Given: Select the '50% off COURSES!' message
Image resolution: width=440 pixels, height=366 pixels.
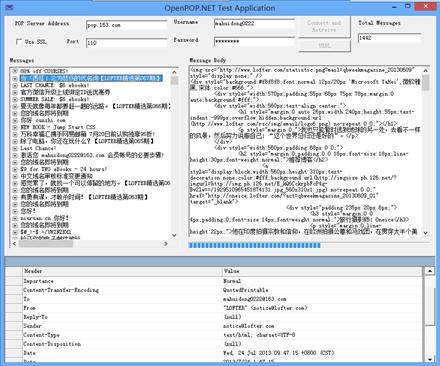Looking at the screenshot, I should pyautogui.click(x=44, y=71).
